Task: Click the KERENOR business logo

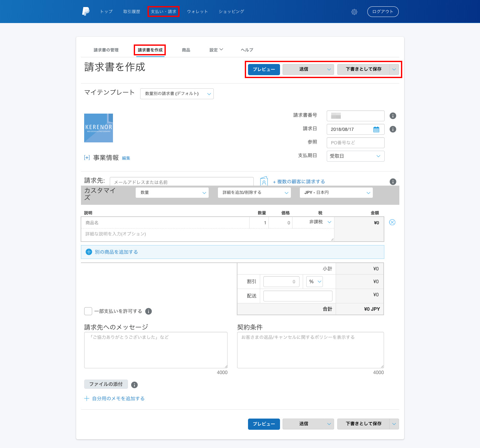Action: [99, 128]
